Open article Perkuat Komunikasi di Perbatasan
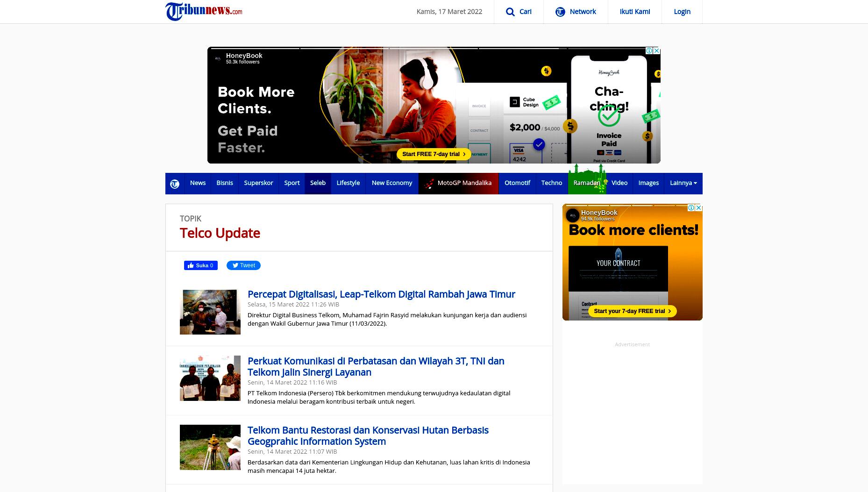This screenshot has height=492, width=868. point(376,367)
